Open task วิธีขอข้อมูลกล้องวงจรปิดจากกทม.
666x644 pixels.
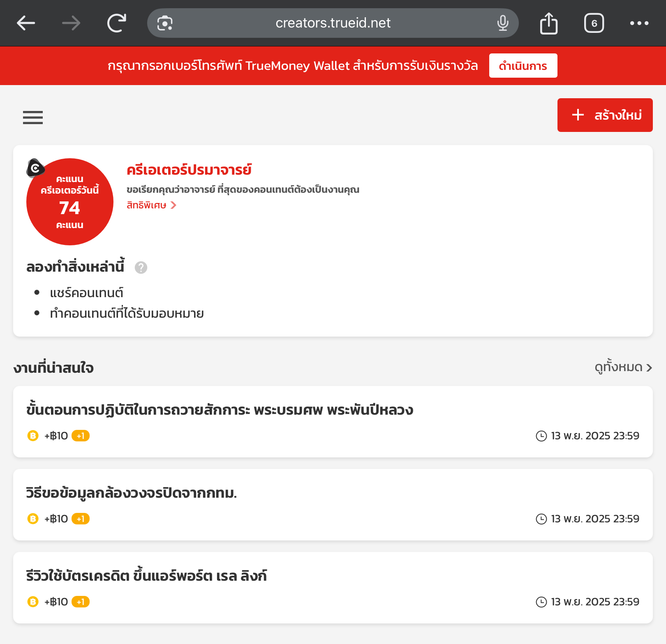(x=333, y=505)
